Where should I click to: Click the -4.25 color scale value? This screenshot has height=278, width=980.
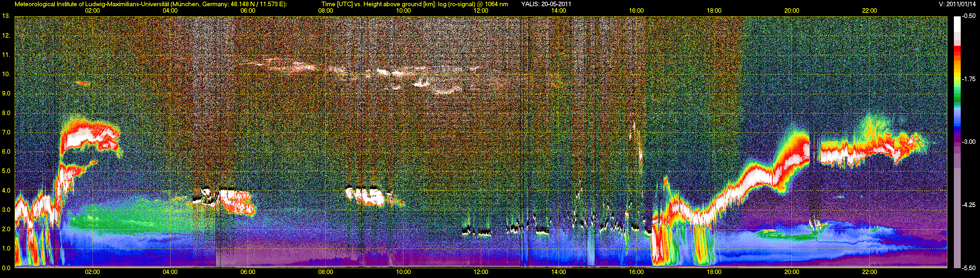(x=969, y=205)
